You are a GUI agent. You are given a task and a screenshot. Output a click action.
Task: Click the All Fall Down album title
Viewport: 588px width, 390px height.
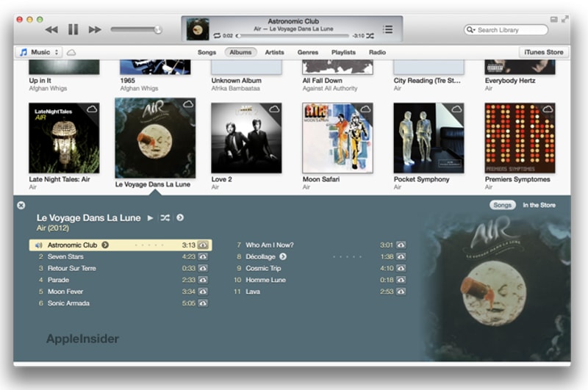pyautogui.click(x=322, y=81)
